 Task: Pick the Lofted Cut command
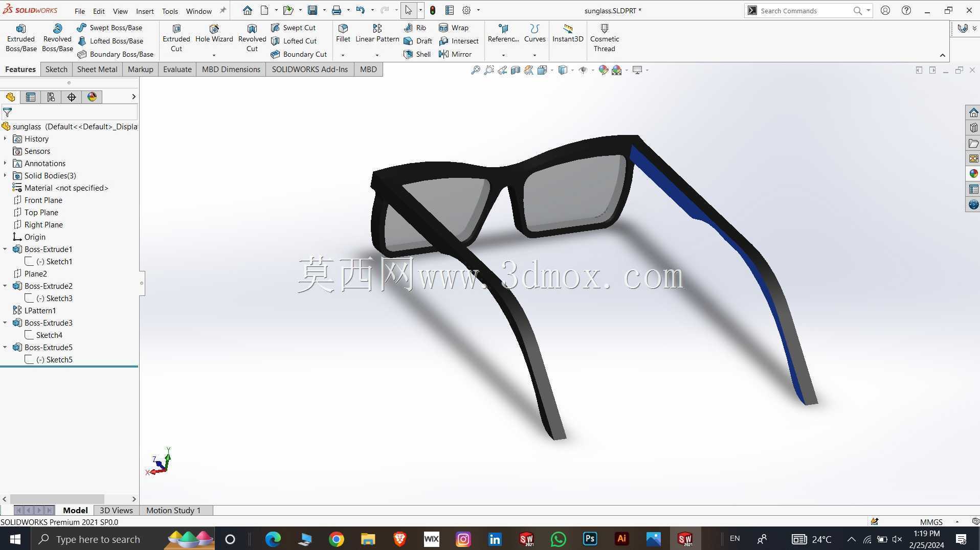[294, 41]
